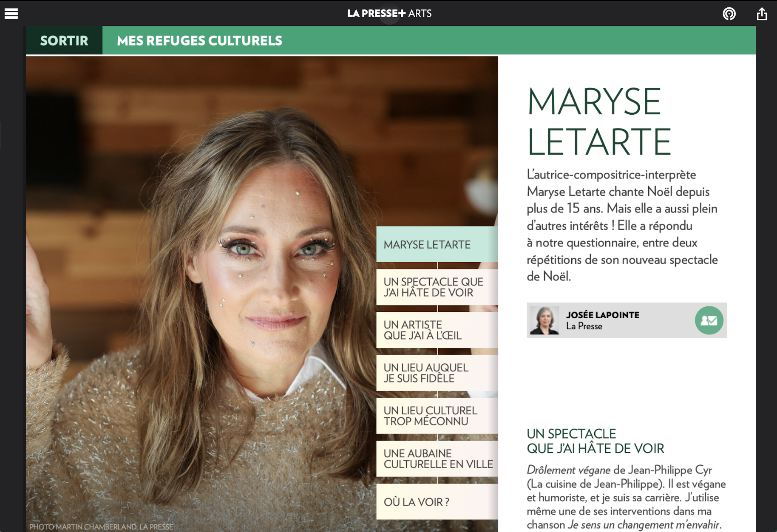Open MES REFUGES CULTURELS header tab
The height and width of the screenshot is (532, 777).
pos(199,40)
